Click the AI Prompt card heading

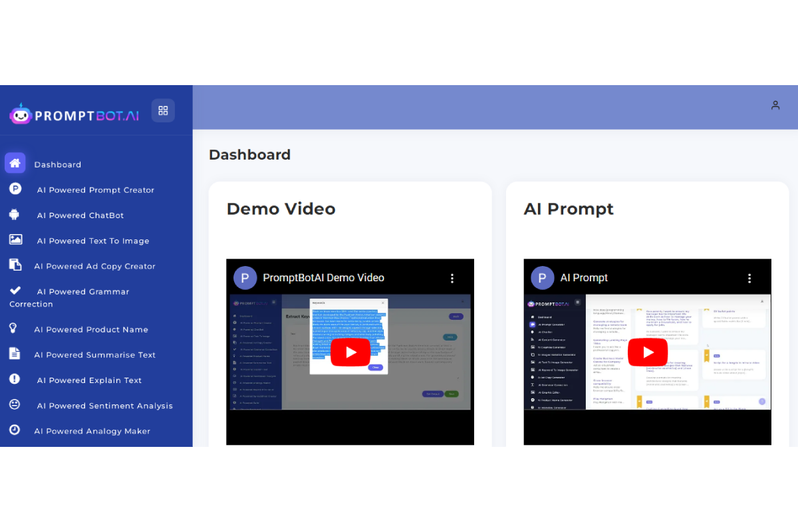569,209
